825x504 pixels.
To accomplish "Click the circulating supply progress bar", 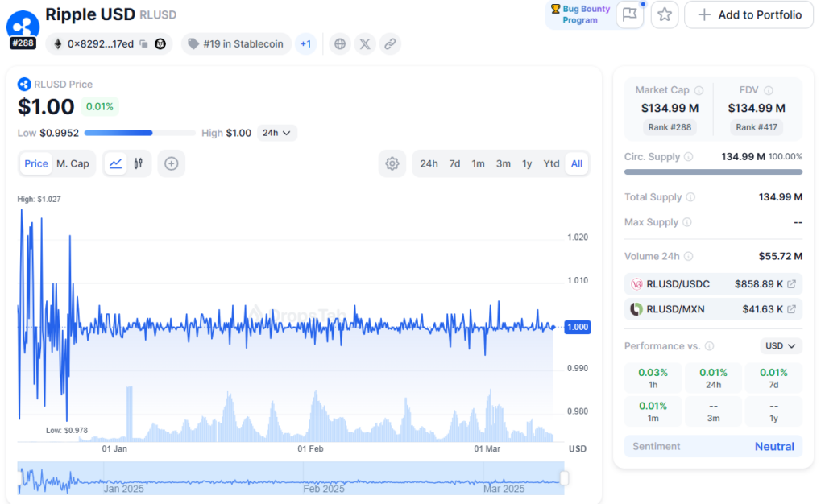I will coord(713,171).
